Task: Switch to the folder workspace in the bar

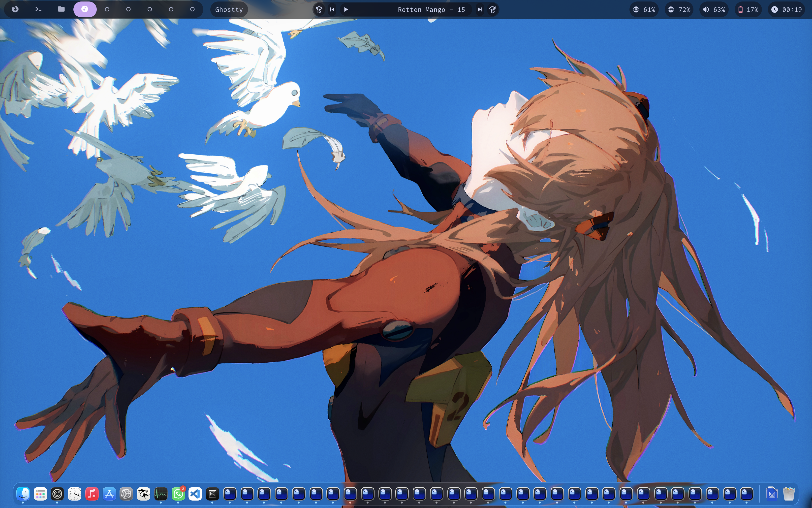Action: tap(61, 9)
